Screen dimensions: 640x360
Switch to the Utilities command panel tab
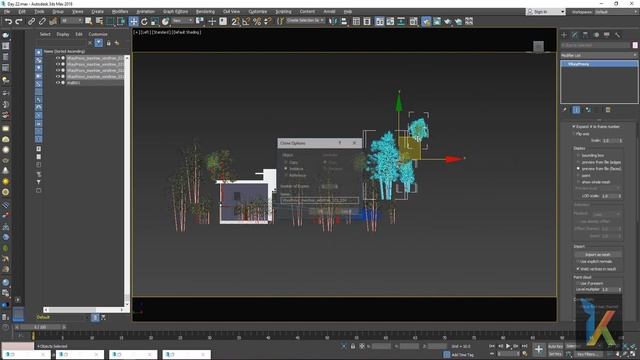617,35
